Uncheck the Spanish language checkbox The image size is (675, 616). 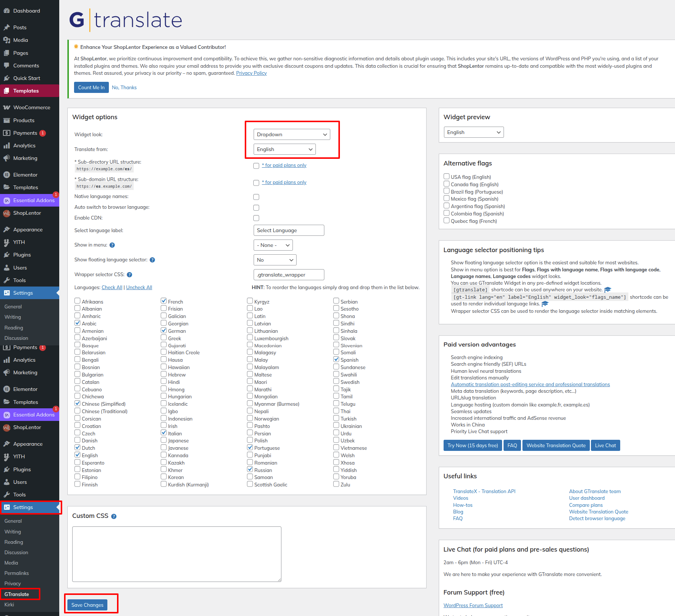click(x=336, y=359)
